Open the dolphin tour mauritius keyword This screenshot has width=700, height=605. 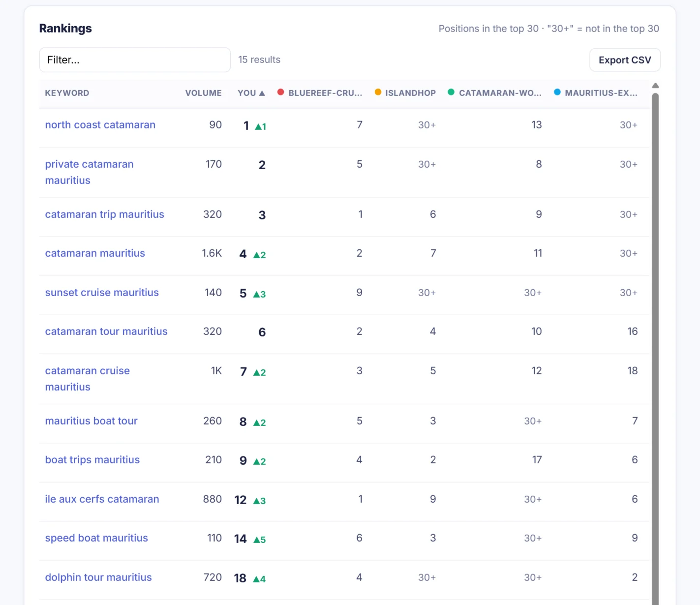pyautogui.click(x=98, y=577)
